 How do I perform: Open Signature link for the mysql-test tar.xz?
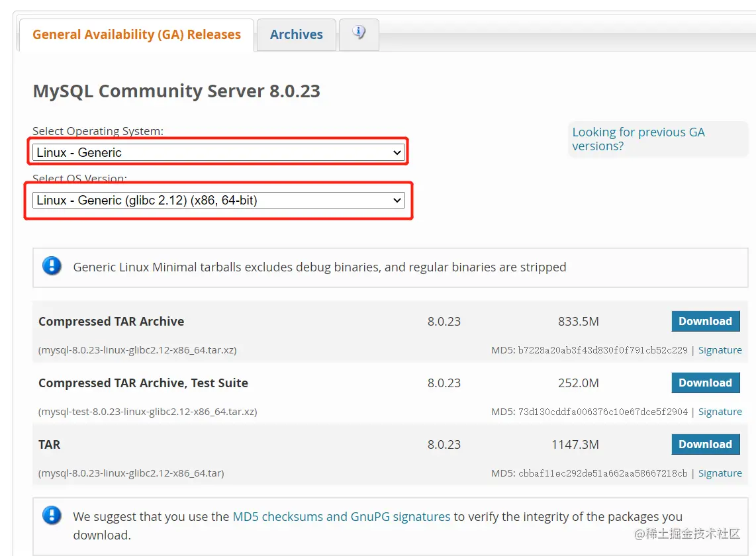click(720, 411)
